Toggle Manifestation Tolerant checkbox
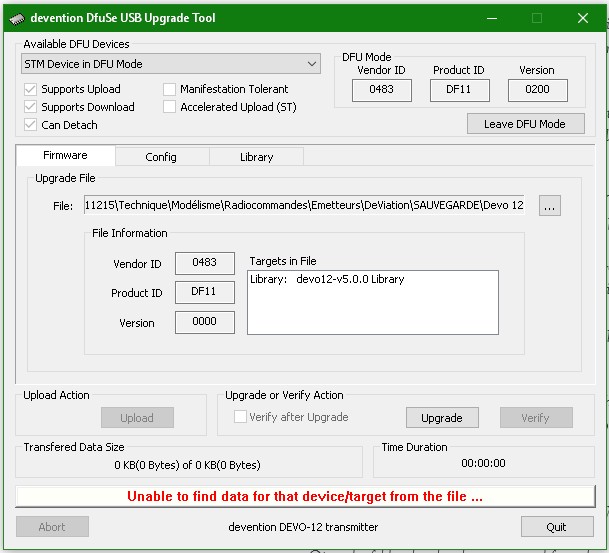The width and height of the screenshot is (609, 553). tap(169, 89)
